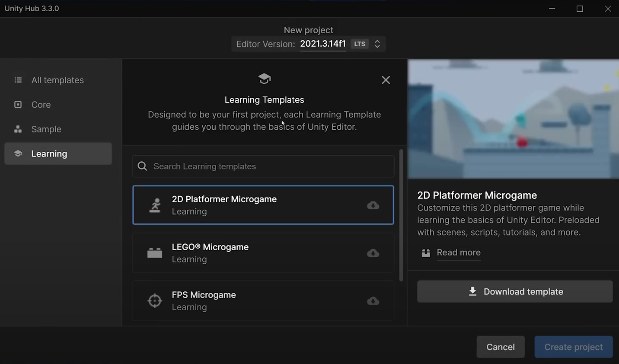The image size is (619, 364).
Task: Download 2D Platformer Microgame via cloud icon
Action: click(373, 205)
